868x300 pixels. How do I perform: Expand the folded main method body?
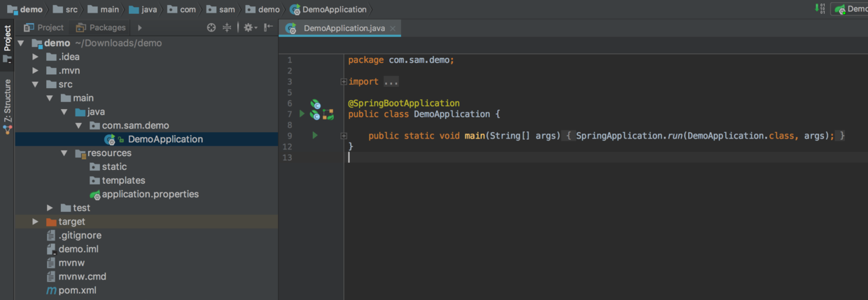coord(344,136)
